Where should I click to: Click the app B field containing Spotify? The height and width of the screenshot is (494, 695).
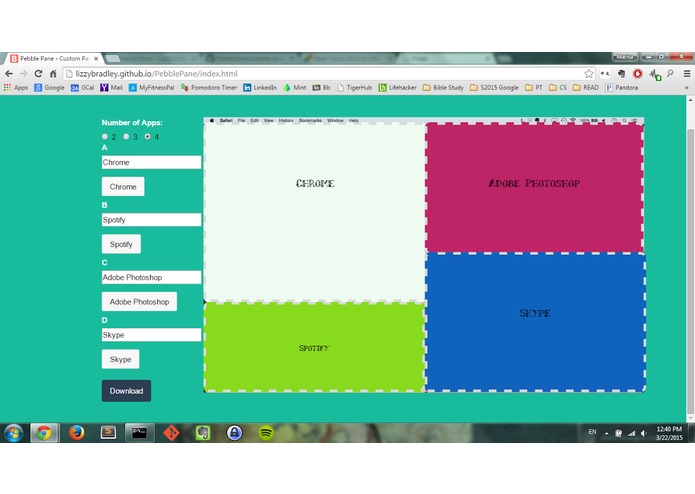coord(151,220)
